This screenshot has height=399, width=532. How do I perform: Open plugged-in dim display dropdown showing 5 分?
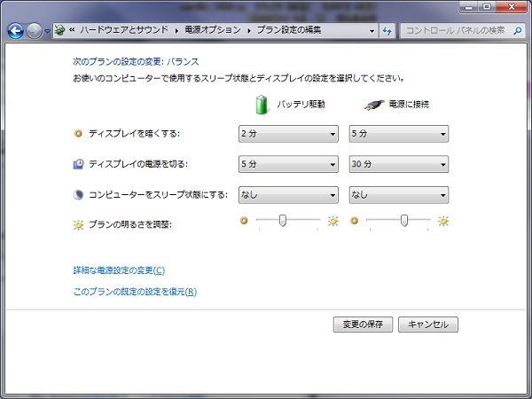pos(399,134)
